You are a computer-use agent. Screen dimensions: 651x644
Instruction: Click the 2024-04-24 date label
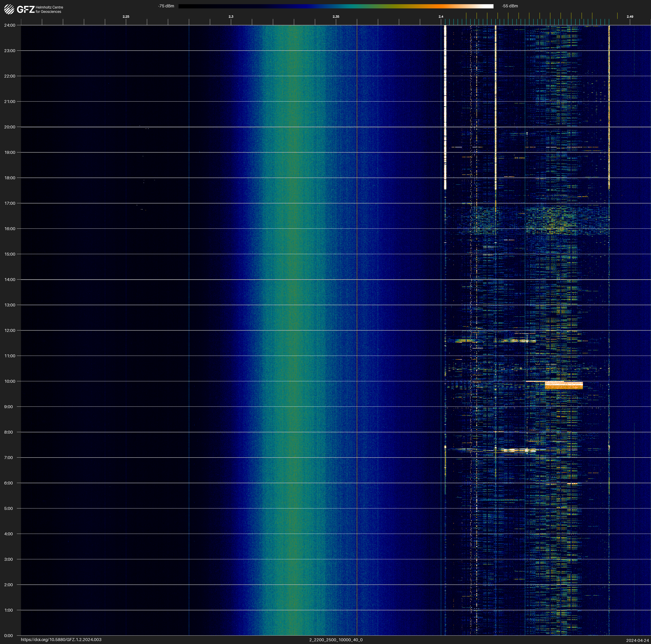click(x=637, y=640)
